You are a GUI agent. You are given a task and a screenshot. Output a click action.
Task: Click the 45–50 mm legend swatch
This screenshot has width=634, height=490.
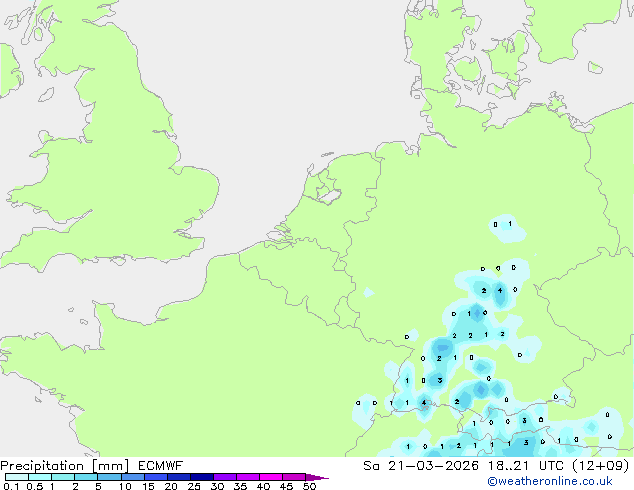[x=294, y=477]
